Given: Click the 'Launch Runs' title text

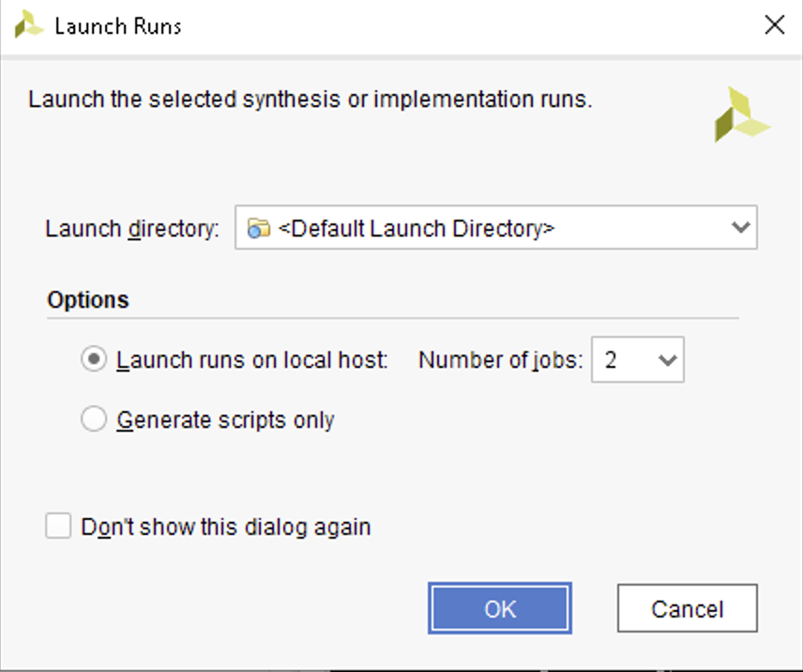Looking at the screenshot, I should tap(118, 26).
